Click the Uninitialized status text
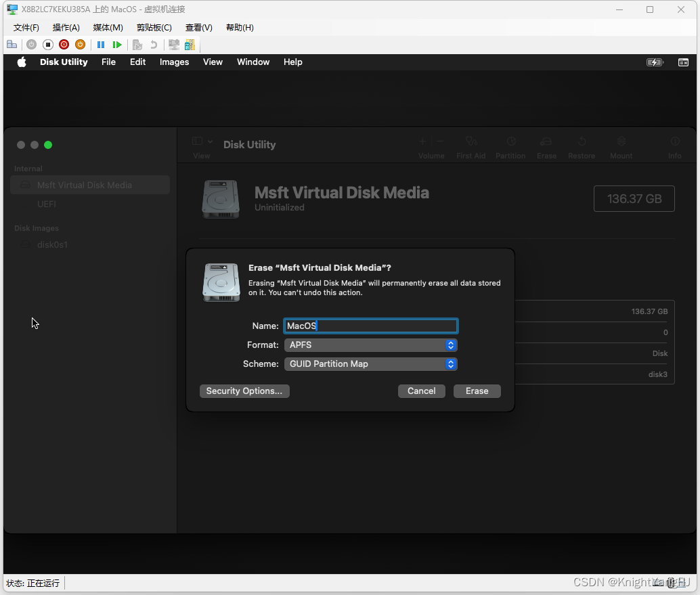This screenshot has width=700, height=595. point(280,208)
